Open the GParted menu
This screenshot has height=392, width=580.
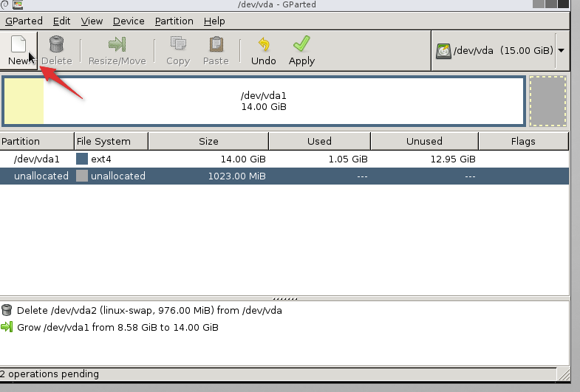tap(24, 21)
